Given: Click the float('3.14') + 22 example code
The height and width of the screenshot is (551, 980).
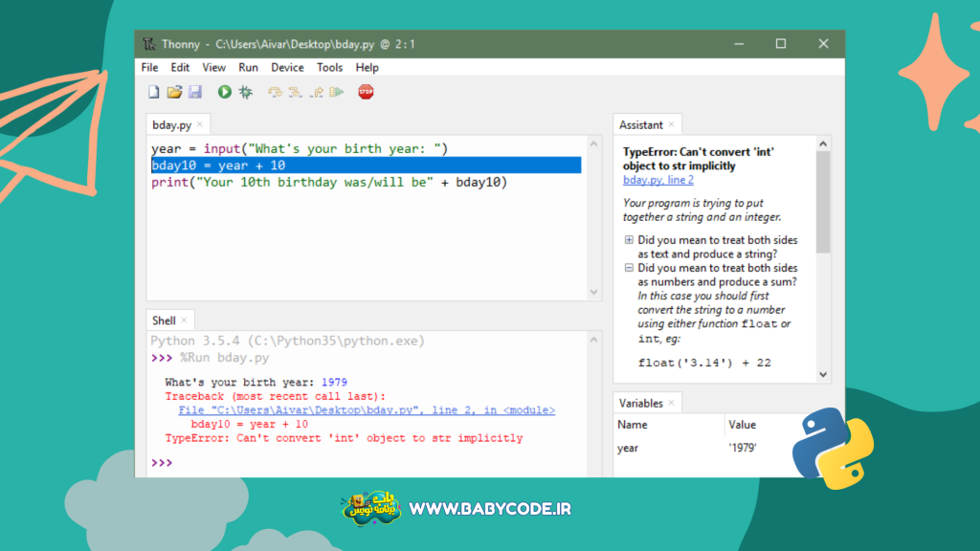Looking at the screenshot, I should 704,363.
